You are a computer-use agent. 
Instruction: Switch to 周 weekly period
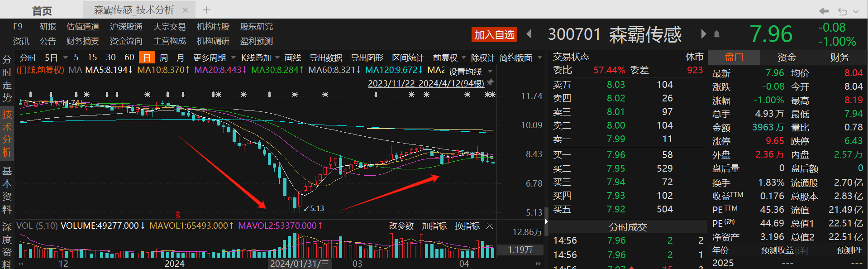(164, 58)
